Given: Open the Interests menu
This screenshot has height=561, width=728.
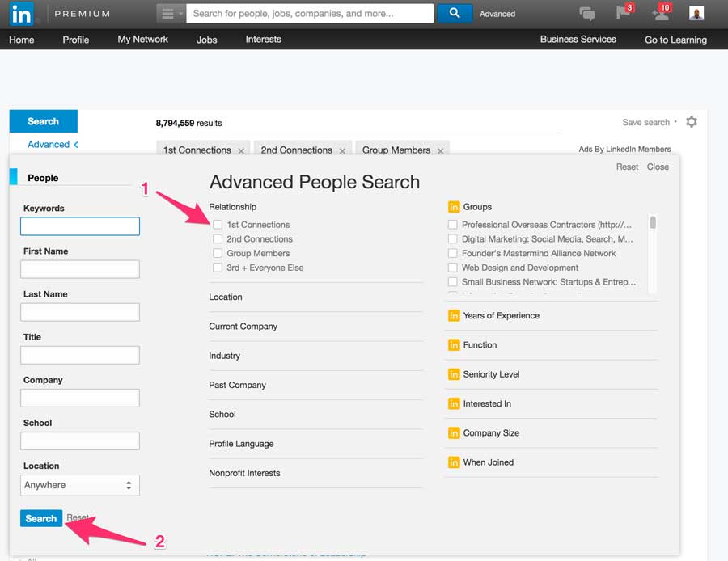Looking at the screenshot, I should [x=263, y=40].
